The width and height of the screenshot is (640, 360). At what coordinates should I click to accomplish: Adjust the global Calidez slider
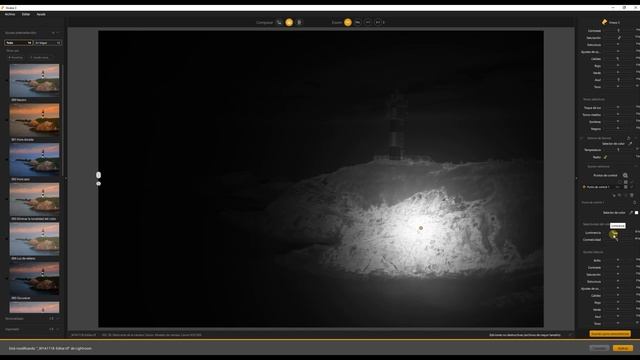point(618,59)
